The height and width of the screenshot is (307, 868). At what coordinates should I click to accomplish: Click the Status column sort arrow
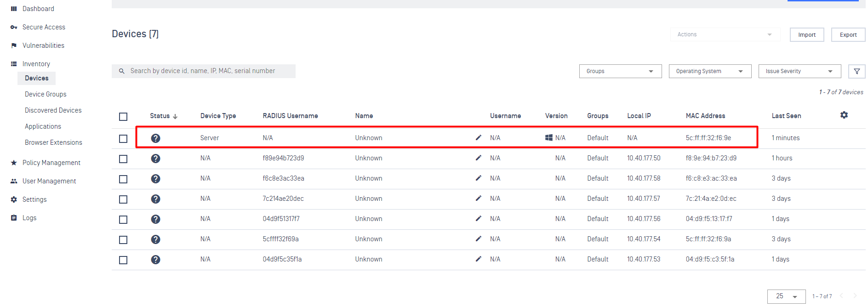175,116
